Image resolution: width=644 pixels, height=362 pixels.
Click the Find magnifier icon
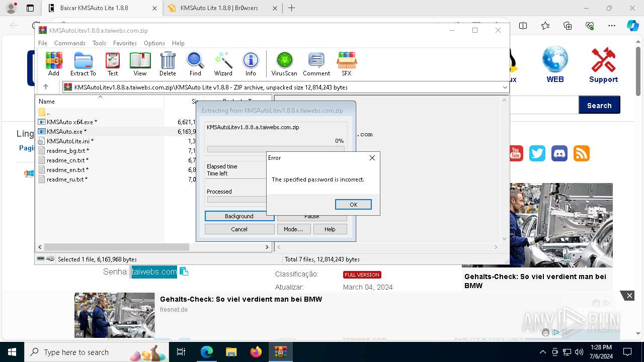[195, 64]
